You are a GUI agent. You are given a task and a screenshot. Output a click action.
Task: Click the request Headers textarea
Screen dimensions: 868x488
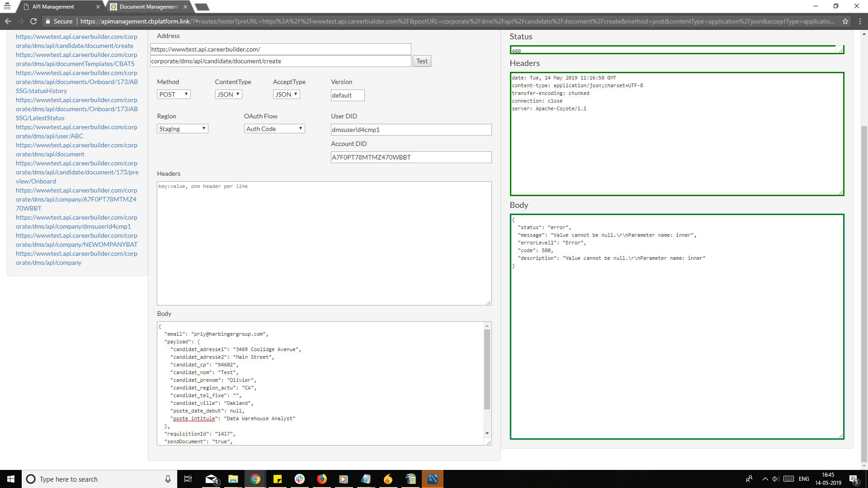point(324,243)
